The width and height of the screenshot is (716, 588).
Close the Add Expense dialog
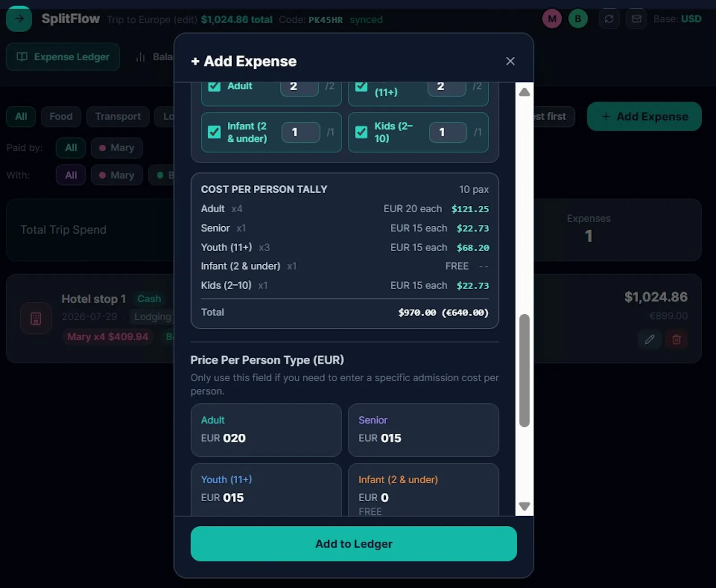[510, 61]
